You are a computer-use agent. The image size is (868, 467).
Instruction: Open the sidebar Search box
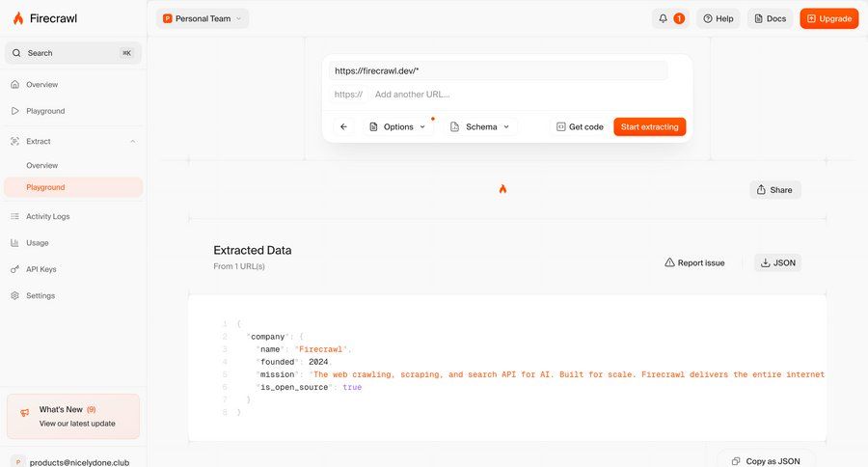click(72, 53)
